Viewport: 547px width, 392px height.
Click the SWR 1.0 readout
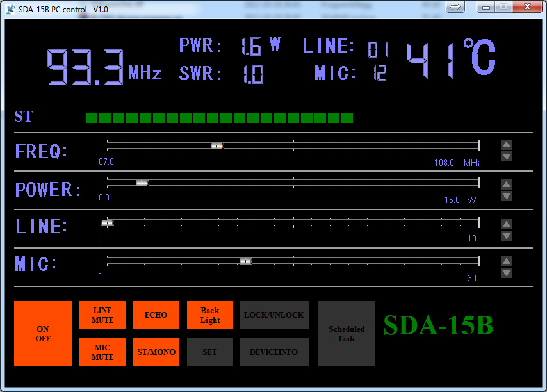pos(221,74)
